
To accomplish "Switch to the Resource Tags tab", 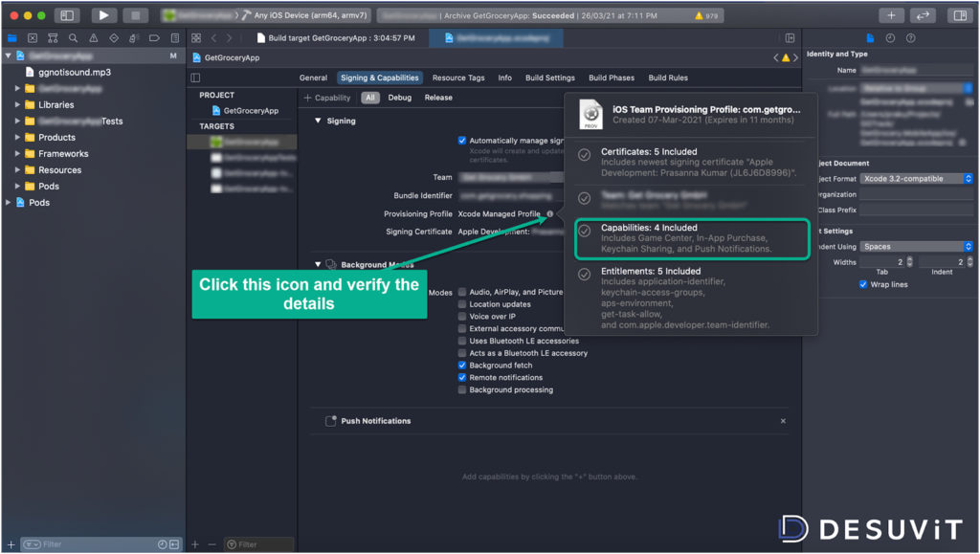I will coord(458,78).
